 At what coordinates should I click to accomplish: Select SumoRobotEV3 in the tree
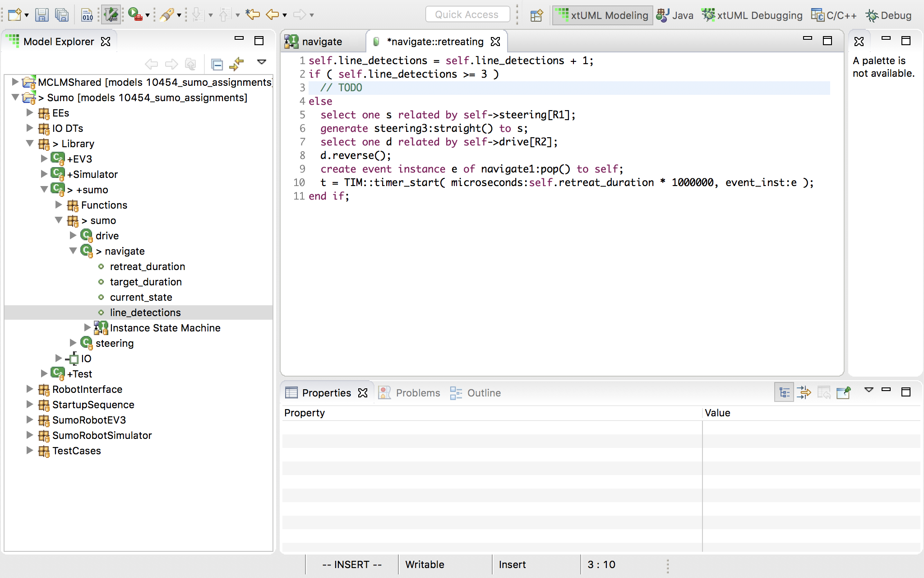89,420
